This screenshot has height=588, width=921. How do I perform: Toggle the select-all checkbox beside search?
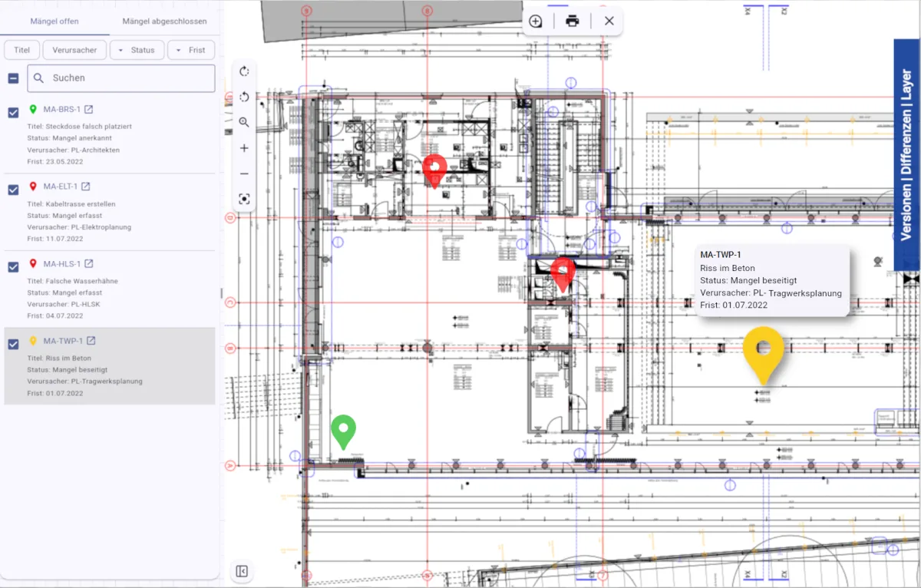click(x=13, y=78)
